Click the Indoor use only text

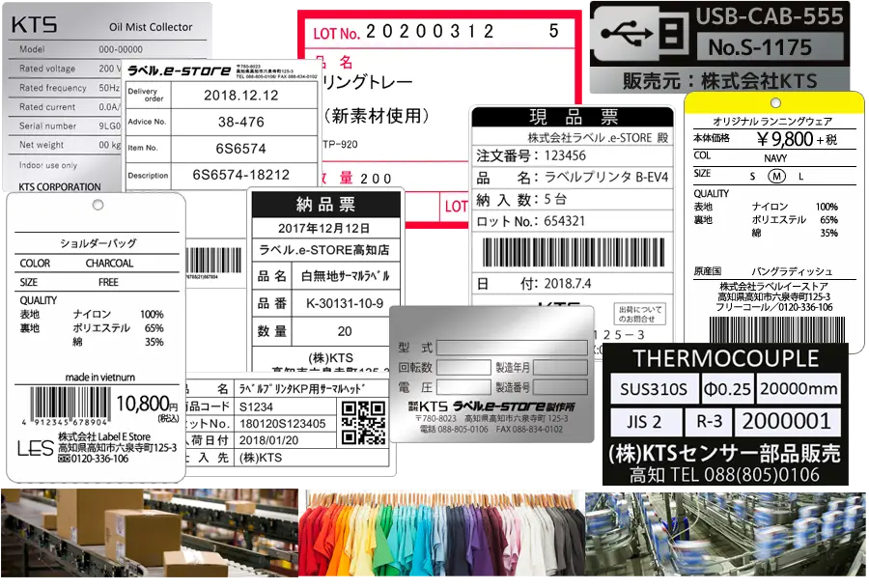tap(48, 165)
